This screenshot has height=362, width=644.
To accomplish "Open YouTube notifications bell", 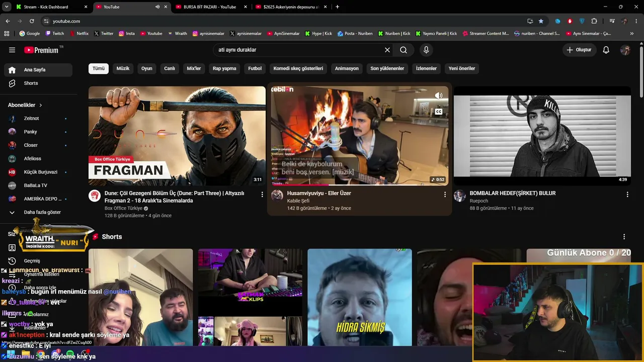I will point(606,50).
